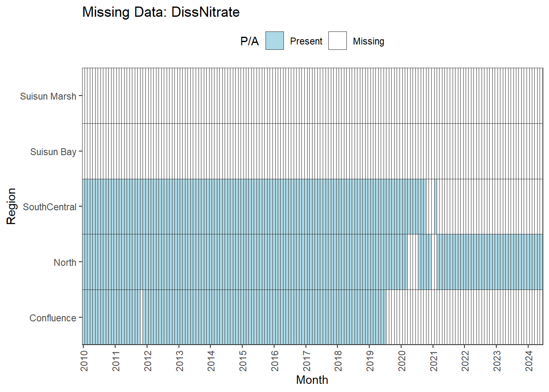Screen dimensions: 549x392
Task: Click the Month x-axis title
Action: 312,380
